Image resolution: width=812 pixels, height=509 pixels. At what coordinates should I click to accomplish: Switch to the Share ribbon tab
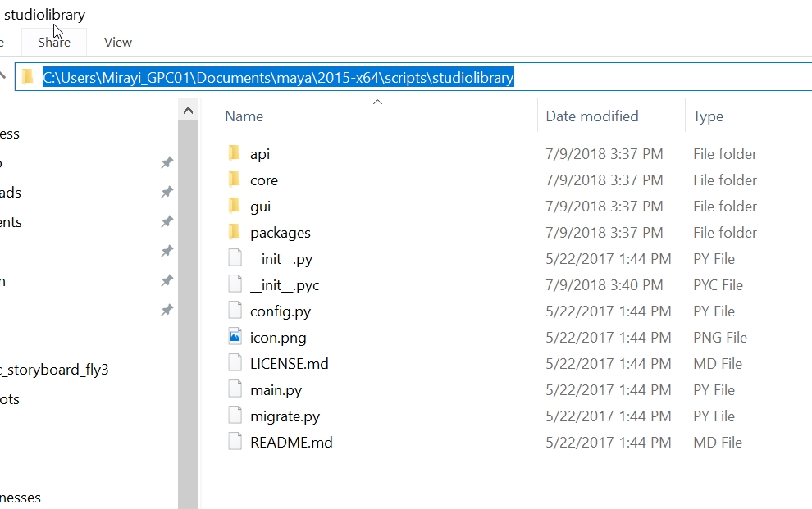point(53,42)
